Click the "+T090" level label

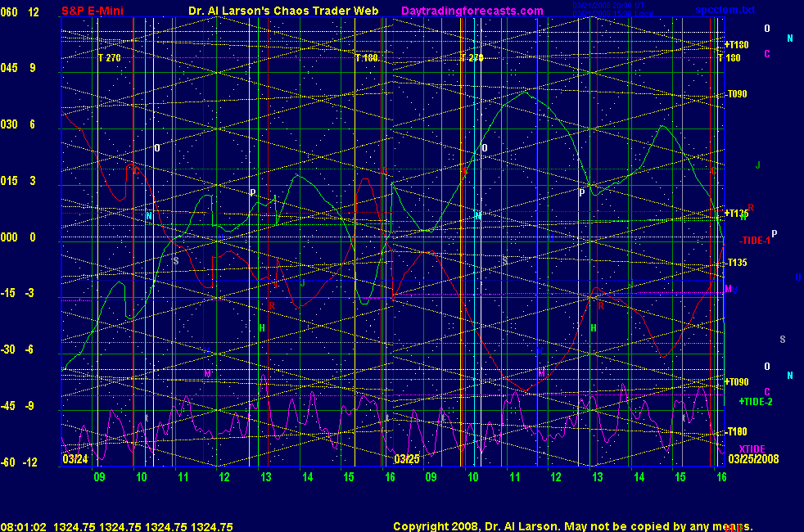coord(736,382)
